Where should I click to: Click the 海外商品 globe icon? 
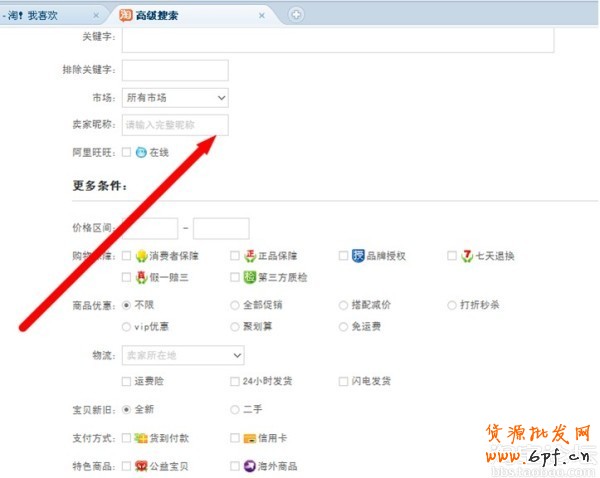point(249,465)
